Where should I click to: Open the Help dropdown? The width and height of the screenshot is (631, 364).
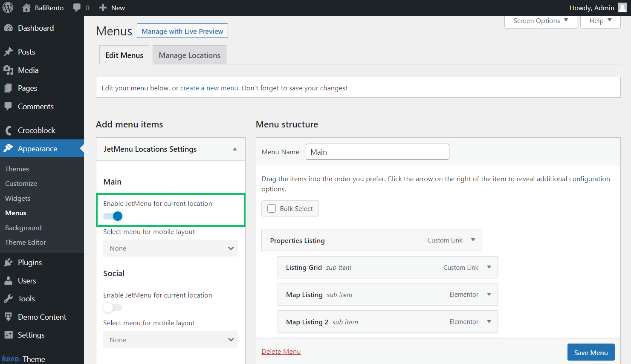[600, 21]
